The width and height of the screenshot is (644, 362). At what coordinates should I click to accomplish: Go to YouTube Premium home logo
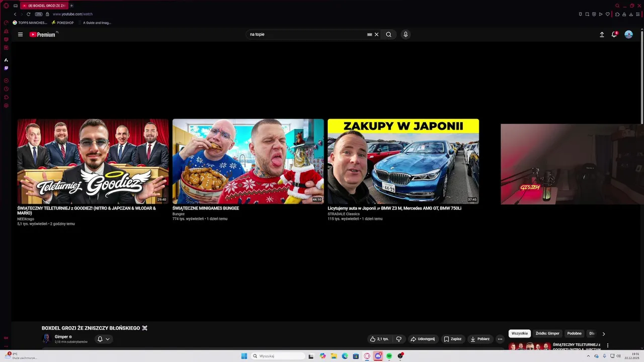click(43, 35)
